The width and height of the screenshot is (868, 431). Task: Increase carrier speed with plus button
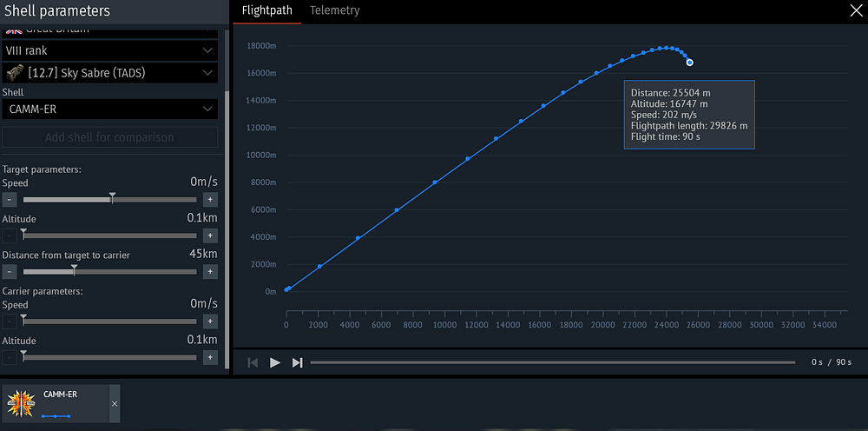click(210, 322)
